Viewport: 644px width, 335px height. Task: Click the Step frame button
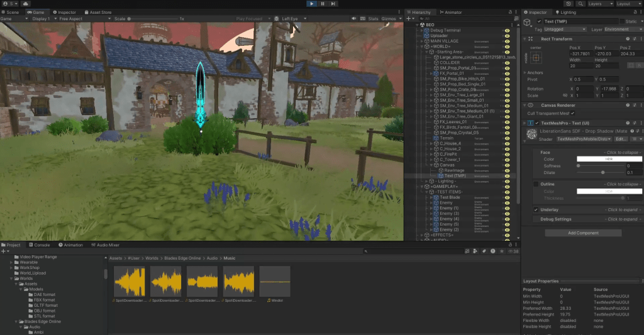pos(335,4)
